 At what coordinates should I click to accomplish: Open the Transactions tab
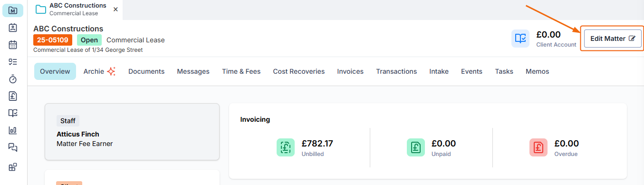coord(396,71)
